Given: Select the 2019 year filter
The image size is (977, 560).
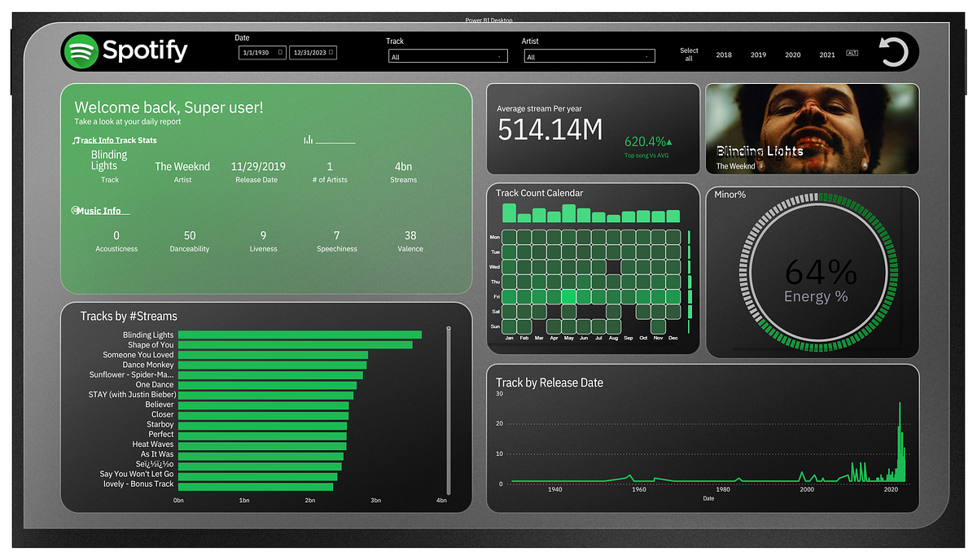Looking at the screenshot, I should coord(758,55).
